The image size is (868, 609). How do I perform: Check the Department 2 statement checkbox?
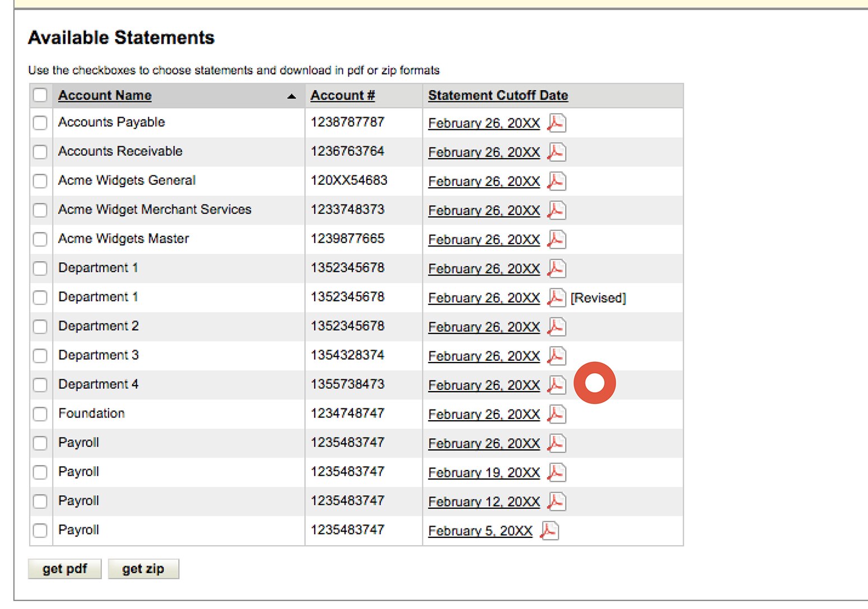(x=40, y=327)
